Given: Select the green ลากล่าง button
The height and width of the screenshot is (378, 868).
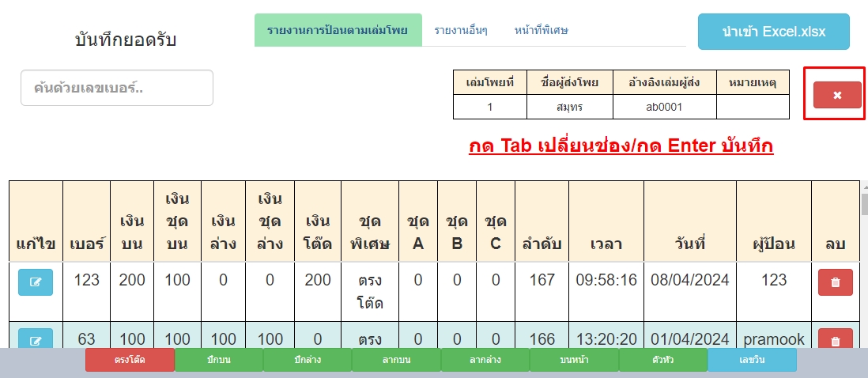Looking at the screenshot, I should 485,360.
